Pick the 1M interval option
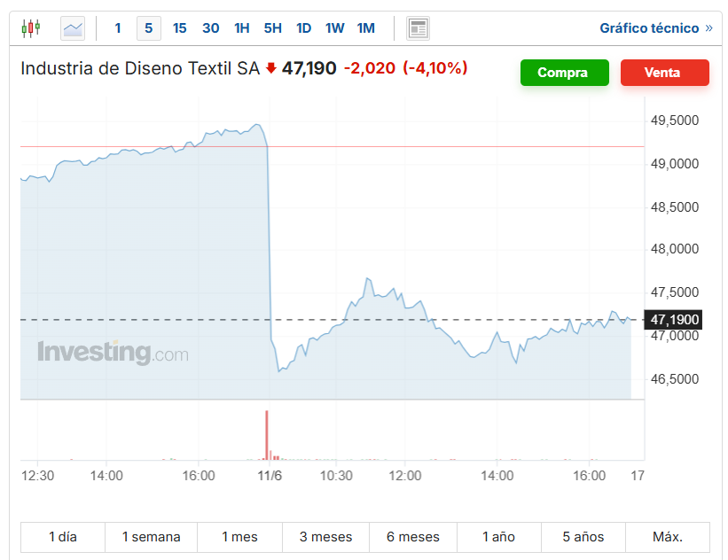 (365, 28)
